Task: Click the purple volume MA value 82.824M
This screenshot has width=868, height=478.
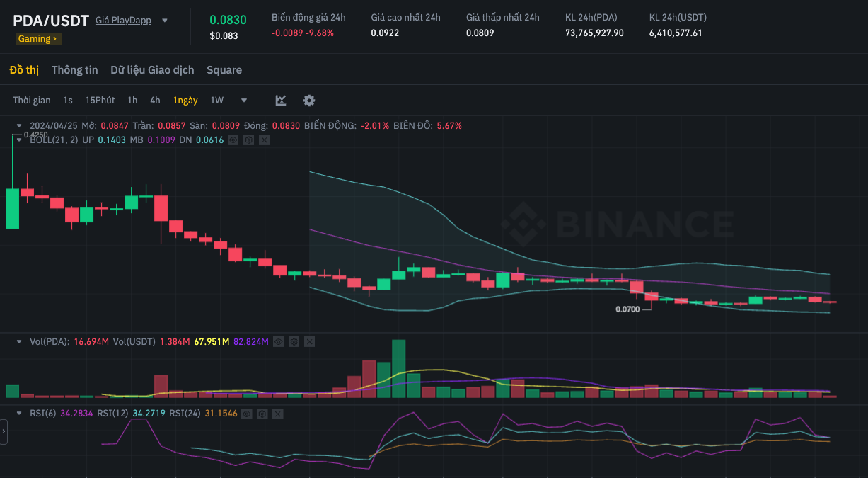Action: click(x=250, y=341)
